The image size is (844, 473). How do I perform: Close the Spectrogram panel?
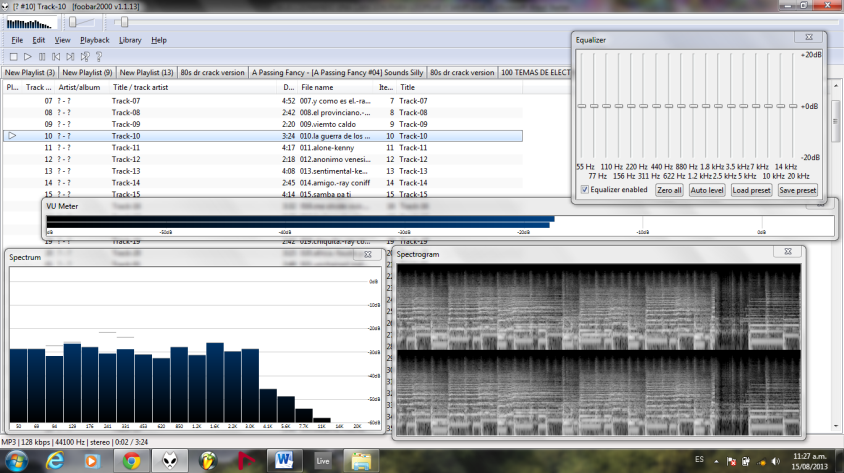pyautogui.click(x=787, y=251)
